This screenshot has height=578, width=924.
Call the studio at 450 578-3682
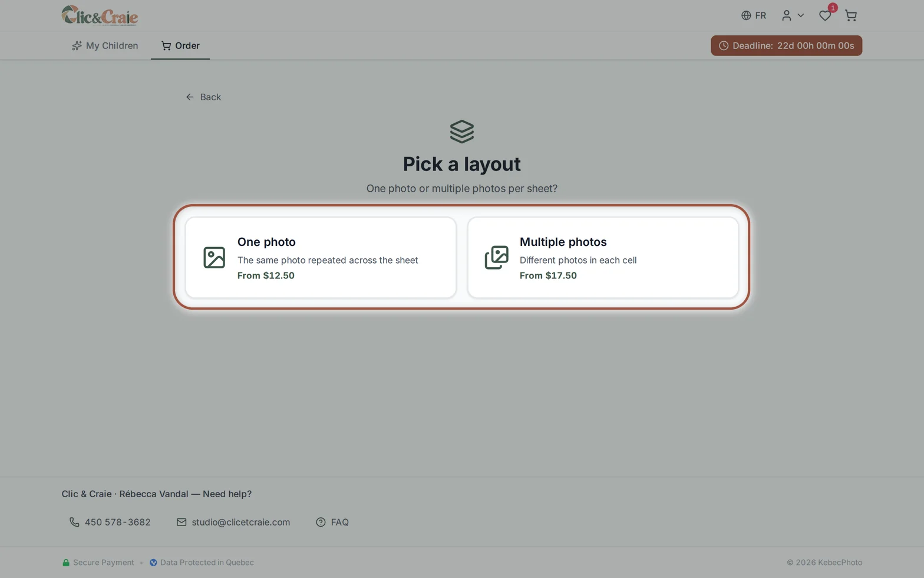110,522
